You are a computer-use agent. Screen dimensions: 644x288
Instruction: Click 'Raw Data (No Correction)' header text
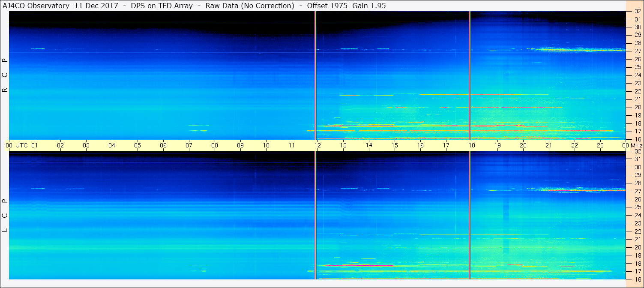pos(250,6)
